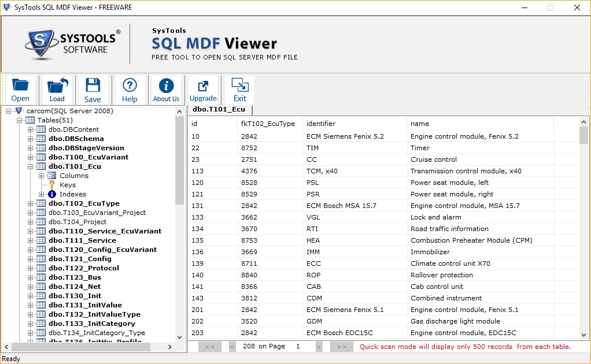Expand the Columns node
The image size is (591, 364).
coord(42,176)
